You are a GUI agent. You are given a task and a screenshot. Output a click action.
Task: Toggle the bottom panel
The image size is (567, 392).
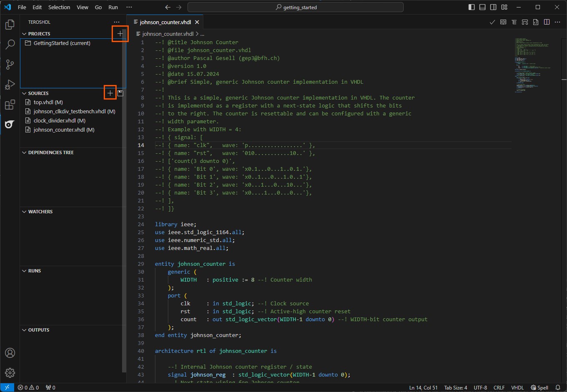(x=482, y=7)
